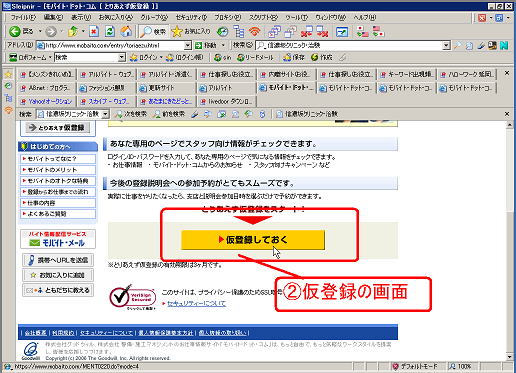Click the tree-structure icon in main toolbar
This screenshot has height=373, width=516.
click(x=239, y=32)
